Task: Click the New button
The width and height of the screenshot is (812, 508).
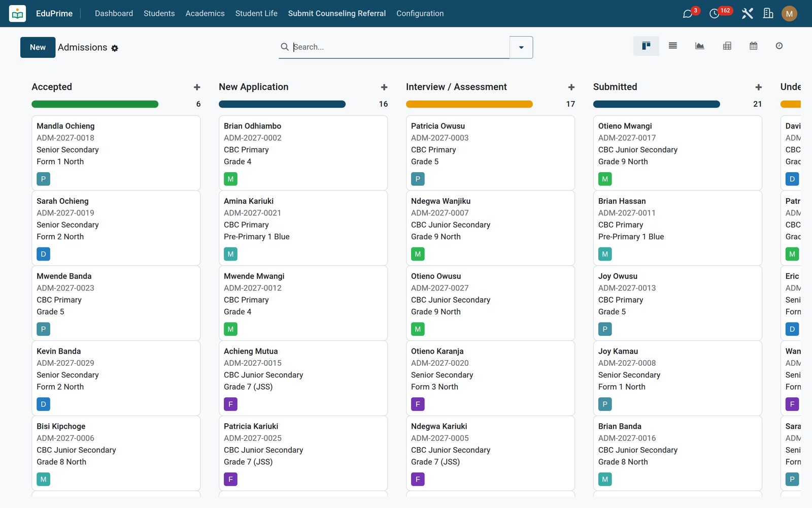Action: tap(38, 47)
